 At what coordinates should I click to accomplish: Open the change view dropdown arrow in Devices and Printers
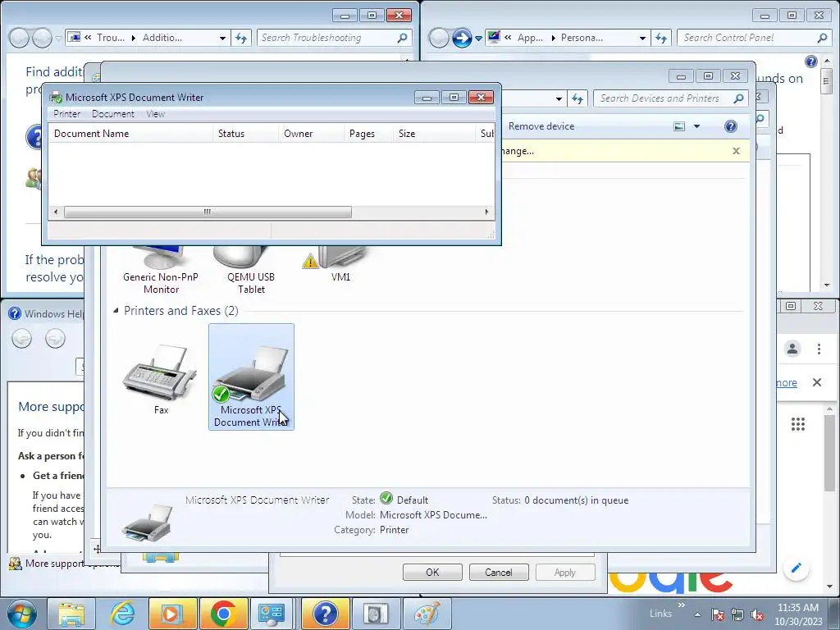click(696, 126)
